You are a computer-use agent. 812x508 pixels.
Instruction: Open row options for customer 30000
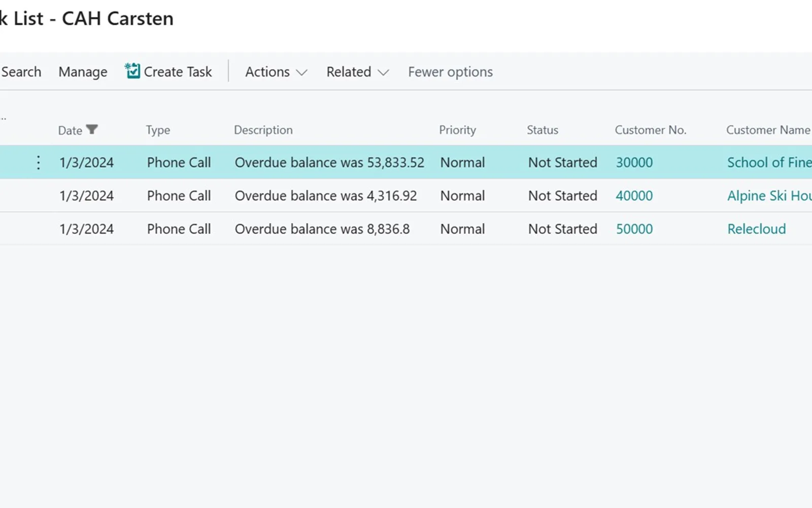pyautogui.click(x=39, y=163)
